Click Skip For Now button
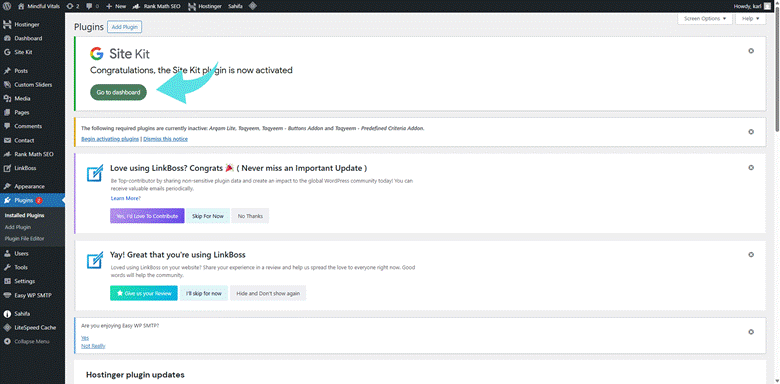Image resolution: width=780 pixels, height=384 pixels. pyautogui.click(x=208, y=216)
